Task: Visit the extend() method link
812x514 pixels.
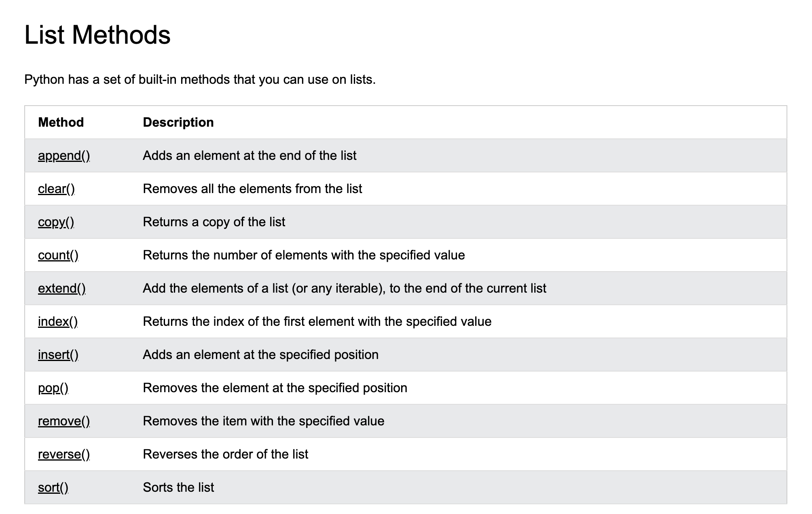Action: (x=62, y=289)
